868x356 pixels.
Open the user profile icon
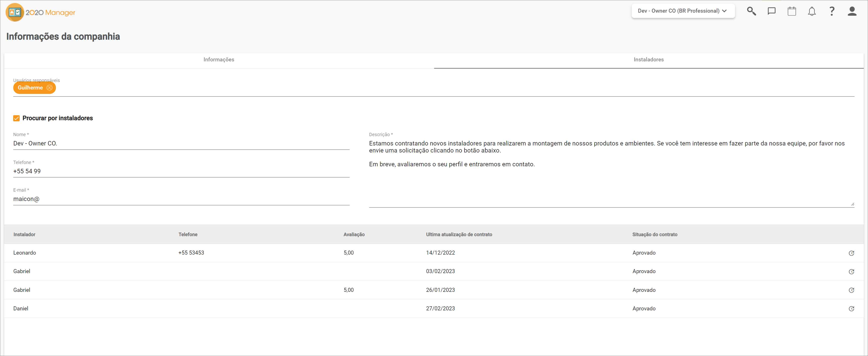pos(852,11)
